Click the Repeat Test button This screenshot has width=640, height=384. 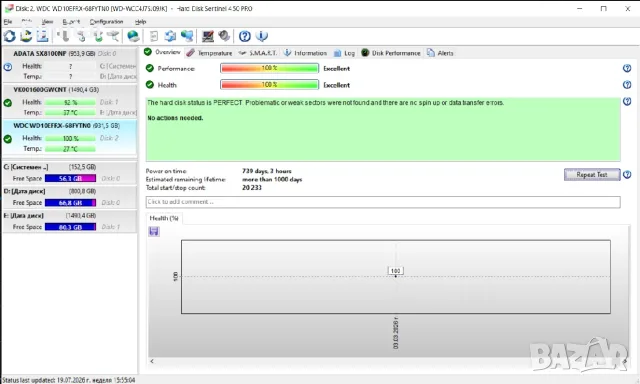592,175
